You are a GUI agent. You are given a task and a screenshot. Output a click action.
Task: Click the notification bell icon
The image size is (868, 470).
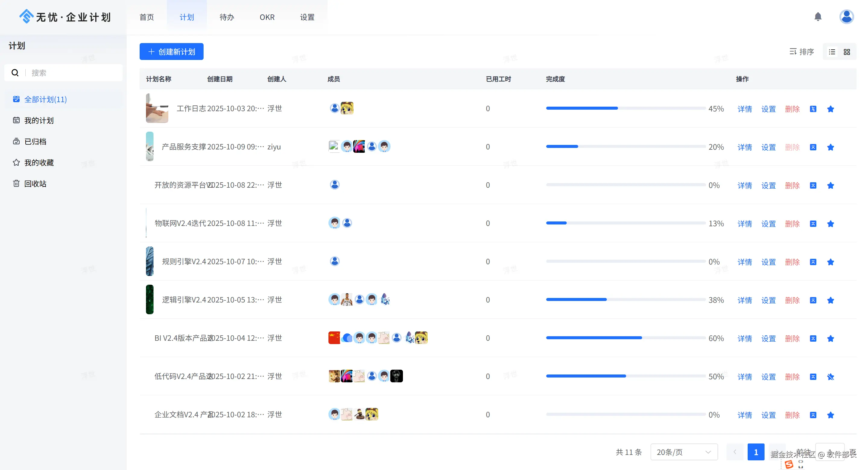tap(818, 17)
